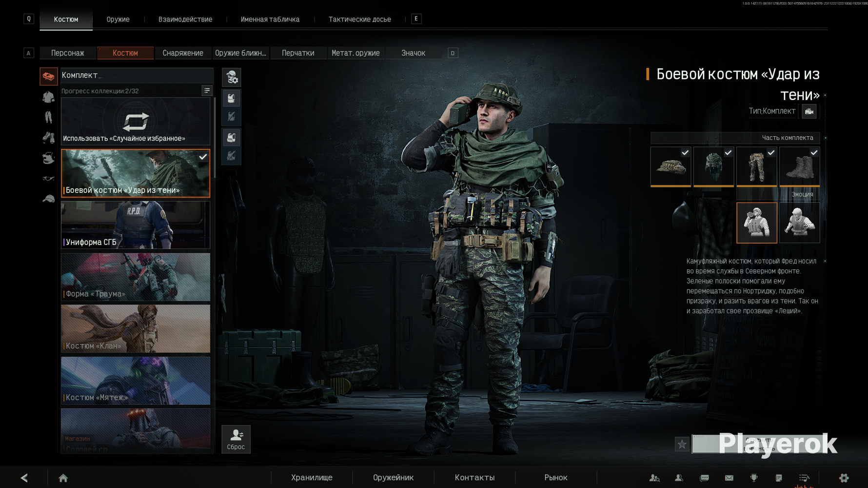
Task: Toggle the camo pants part of the set
Action: tap(757, 167)
